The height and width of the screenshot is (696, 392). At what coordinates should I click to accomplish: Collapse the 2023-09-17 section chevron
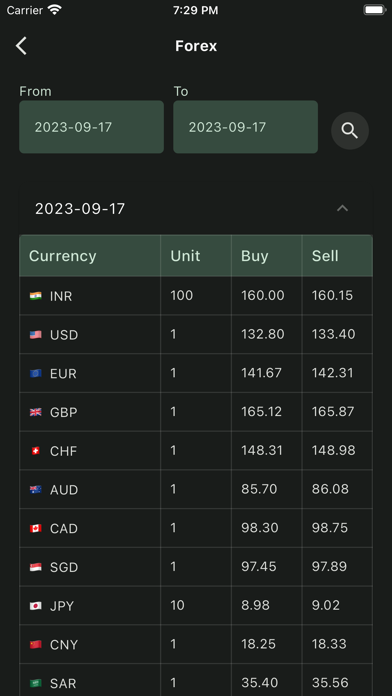point(342,208)
